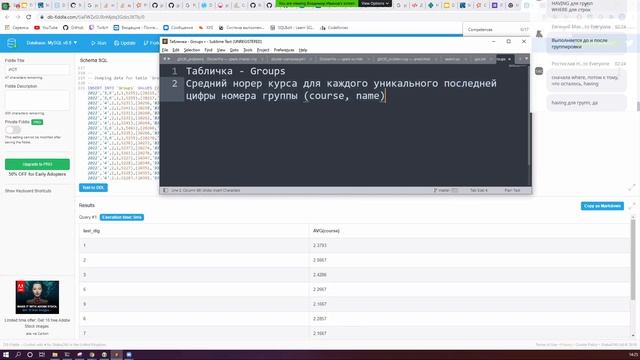640x360 pixels.
Task: Open Preferences menu in Sublime Text
Action: coord(284,50)
